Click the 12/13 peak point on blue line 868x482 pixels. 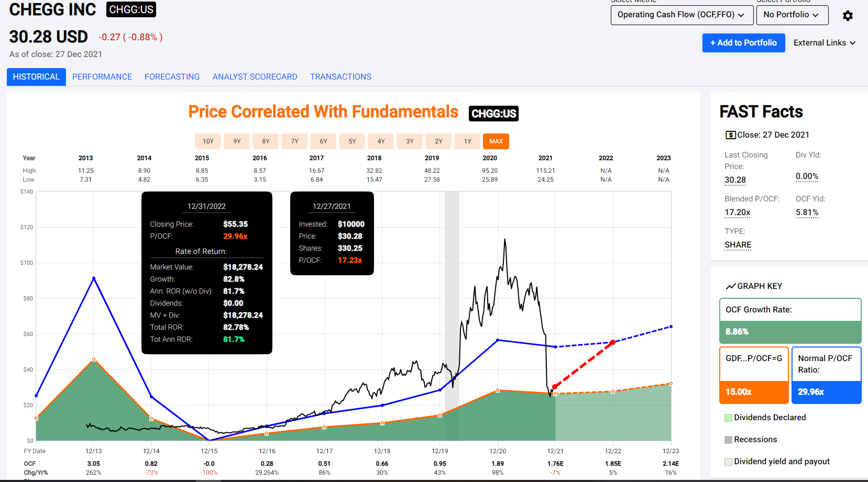[94, 278]
